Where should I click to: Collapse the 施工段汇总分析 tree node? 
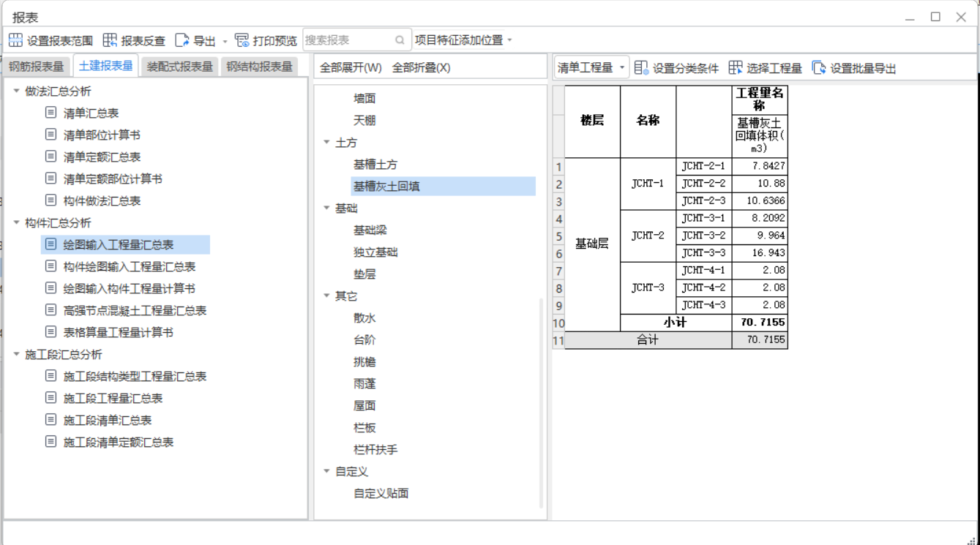(x=16, y=355)
